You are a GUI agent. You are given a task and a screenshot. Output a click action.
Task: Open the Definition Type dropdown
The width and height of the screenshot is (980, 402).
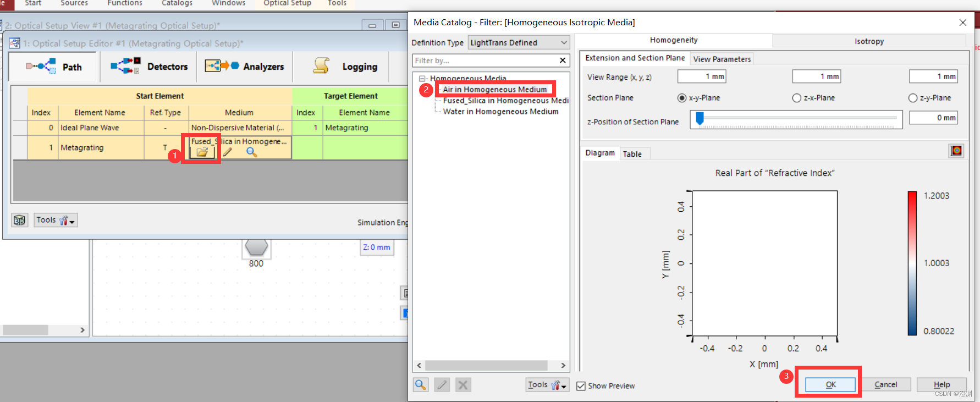tap(519, 42)
